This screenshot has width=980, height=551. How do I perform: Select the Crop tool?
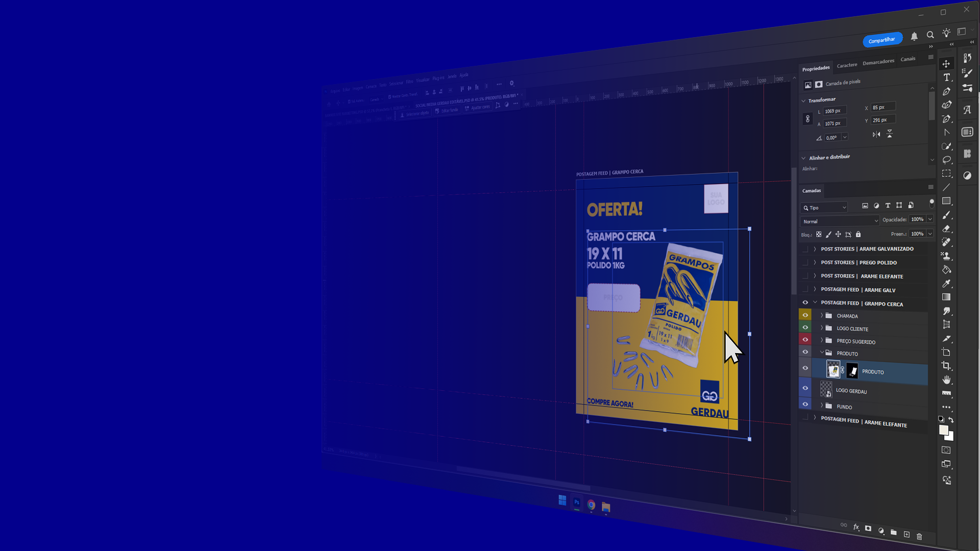pyautogui.click(x=946, y=366)
